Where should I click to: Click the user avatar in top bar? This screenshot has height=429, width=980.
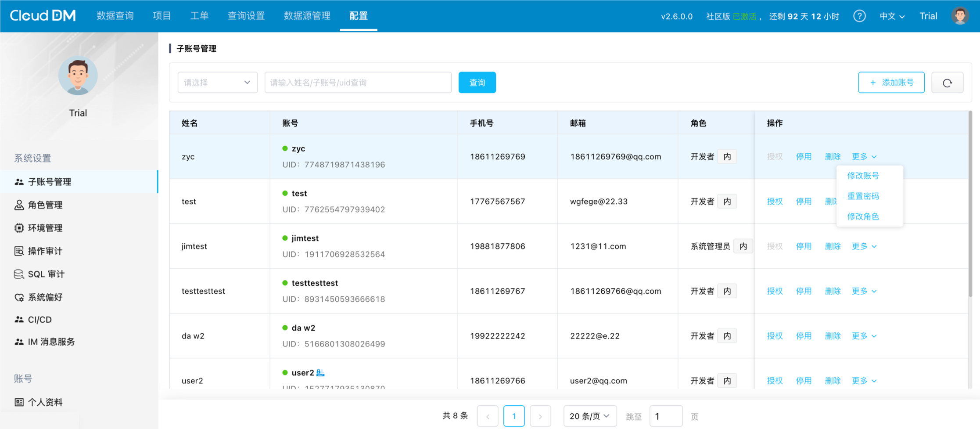(x=960, y=16)
